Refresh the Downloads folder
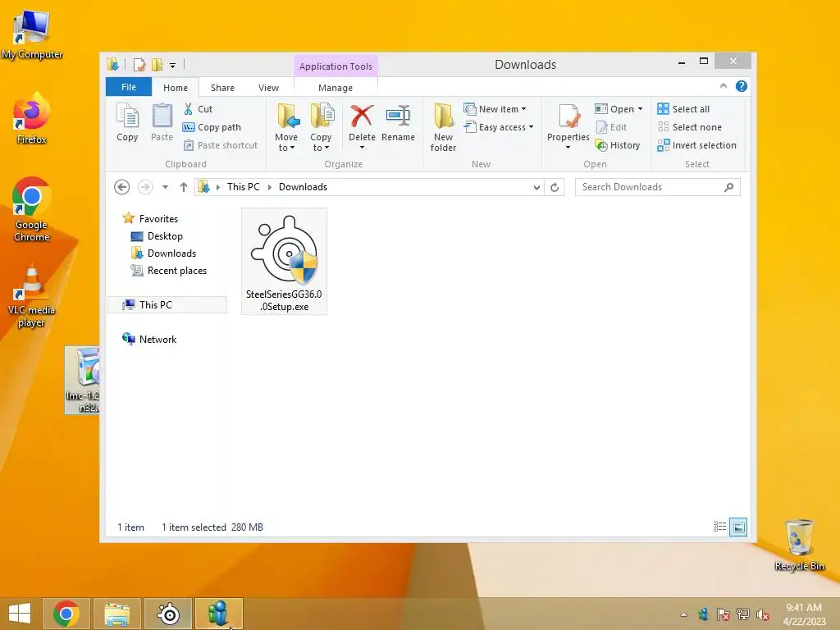 pos(555,187)
